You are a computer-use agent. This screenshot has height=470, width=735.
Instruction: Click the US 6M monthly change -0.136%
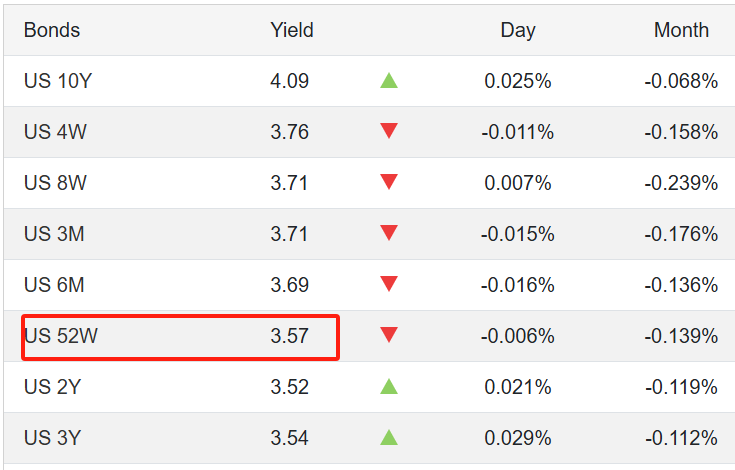click(x=681, y=285)
